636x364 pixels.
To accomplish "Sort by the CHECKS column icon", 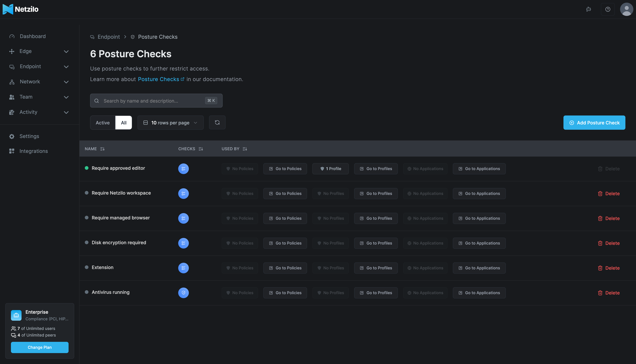I will point(201,149).
